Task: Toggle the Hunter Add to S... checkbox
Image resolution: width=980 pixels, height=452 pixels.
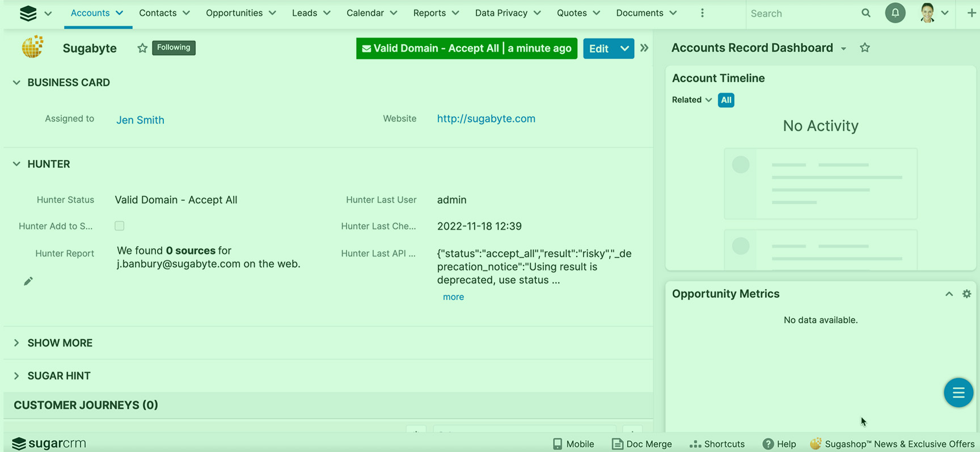Action: tap(120, 226)
